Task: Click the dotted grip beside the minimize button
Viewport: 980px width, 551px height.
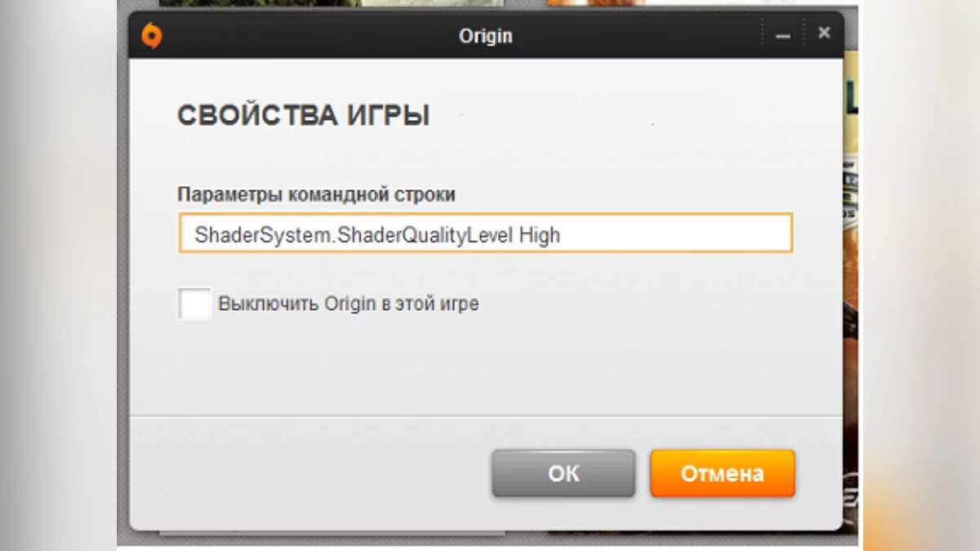Action: click(763, 33)
